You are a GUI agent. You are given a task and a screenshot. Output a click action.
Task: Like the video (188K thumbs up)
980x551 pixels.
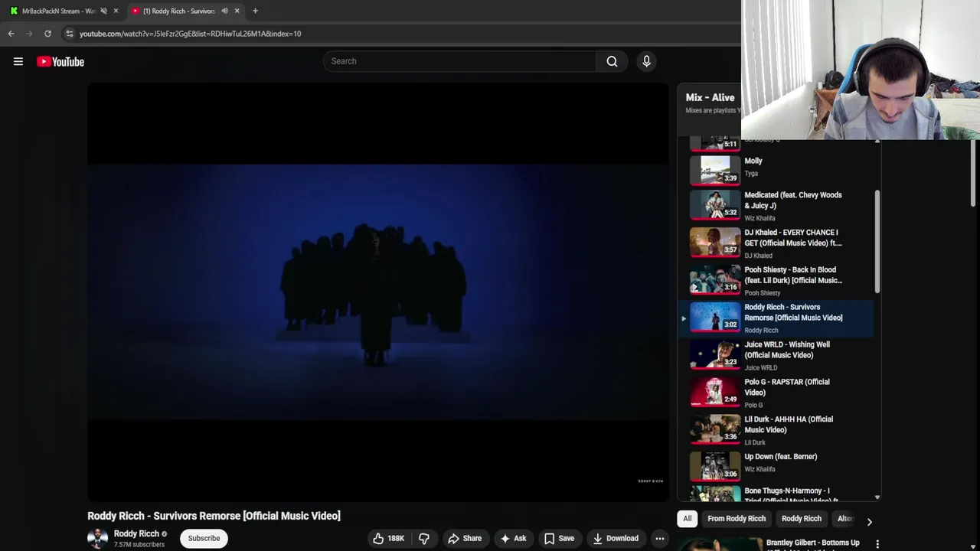389,538
